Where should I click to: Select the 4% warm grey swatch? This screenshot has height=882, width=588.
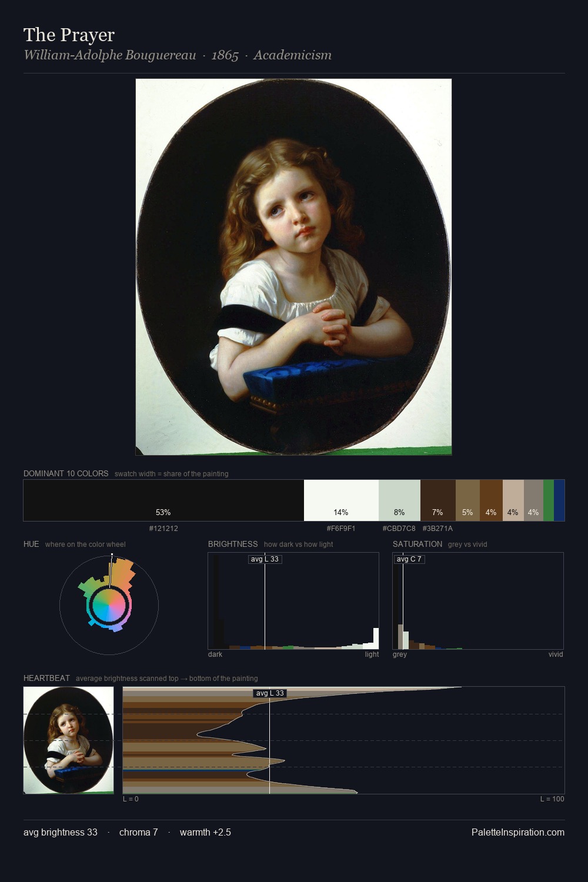click(533, 500)
